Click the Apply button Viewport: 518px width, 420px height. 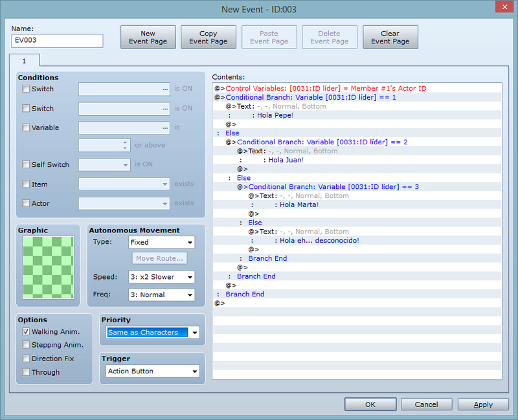[483, 404]
